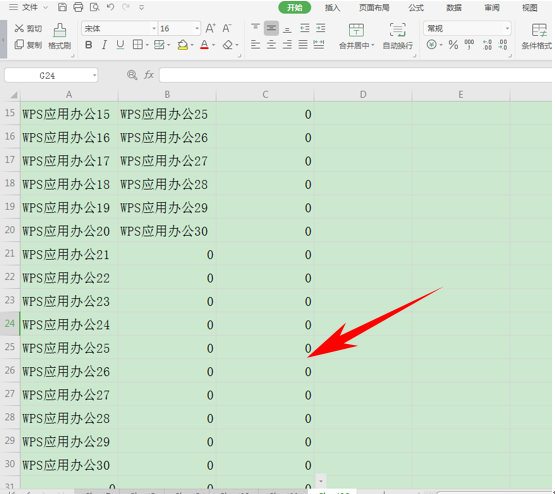Image resolution: width=555 pixels, height=494 pixels.
Task: Click the formula bar input field
Action: (x=355, y=75)
